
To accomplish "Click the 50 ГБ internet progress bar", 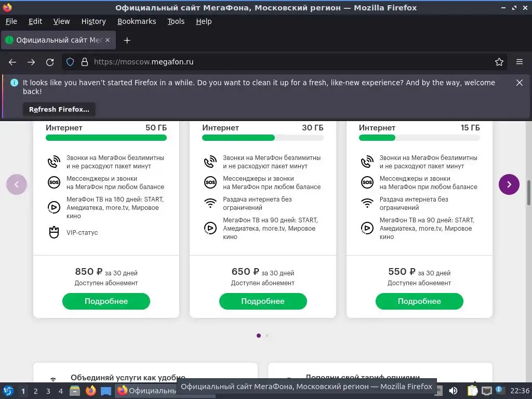I will [106, 138].
